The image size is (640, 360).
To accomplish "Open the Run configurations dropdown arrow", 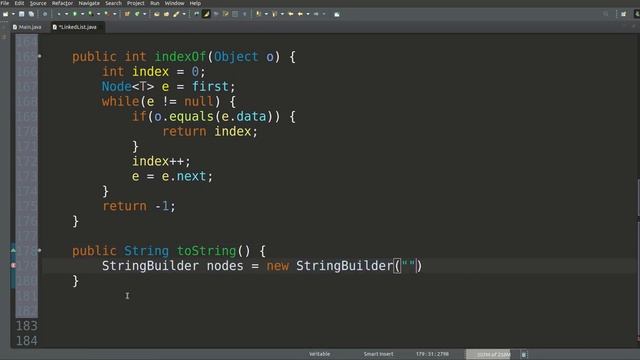I will (x=82, y=14).
